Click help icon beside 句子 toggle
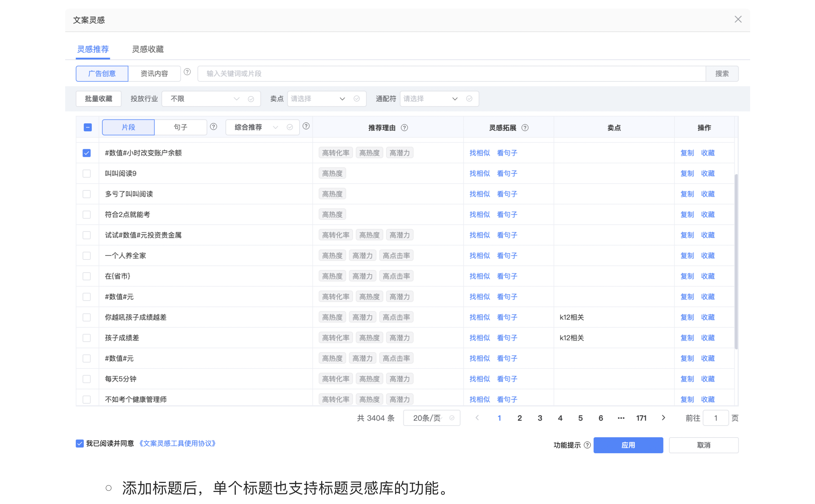 [x=214, y=127]
